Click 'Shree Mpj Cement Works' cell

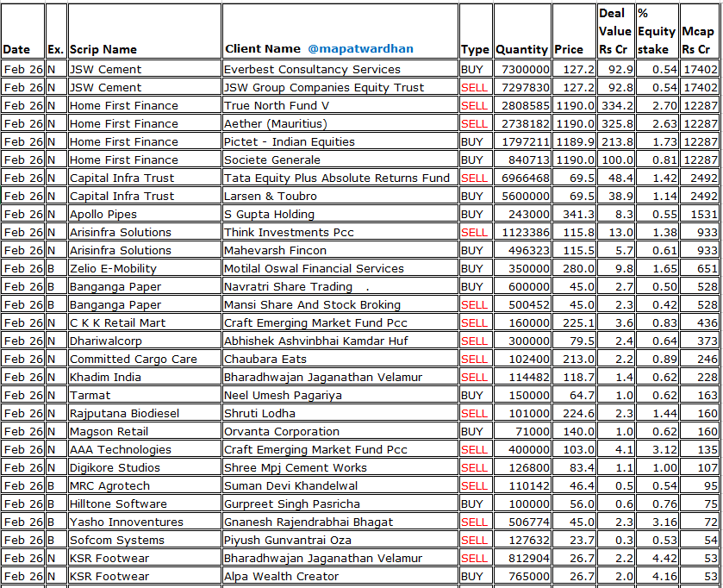(x=340, y=467)
